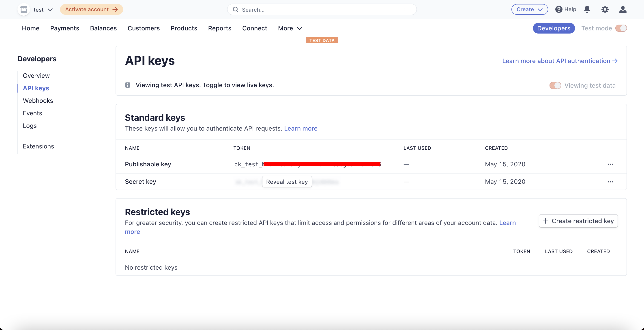Open Webhooks in Developers sidebar
The height and width of the screenshot is (330, 644).
click(x=38, y=101)
